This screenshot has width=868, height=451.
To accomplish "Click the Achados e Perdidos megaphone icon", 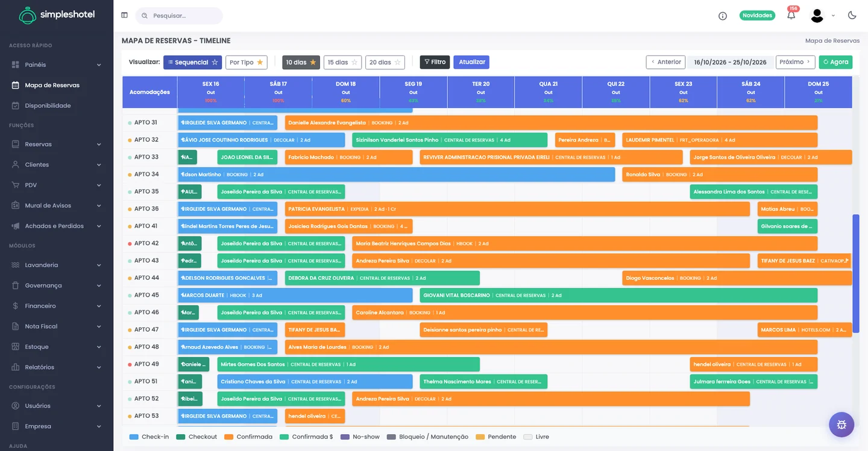I will click(x=16, y=226).
